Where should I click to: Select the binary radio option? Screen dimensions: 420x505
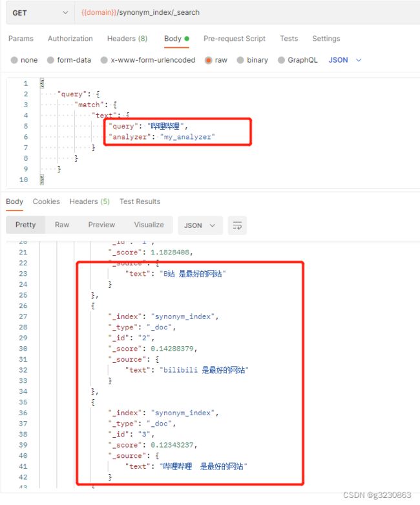(x=240, y=60)
